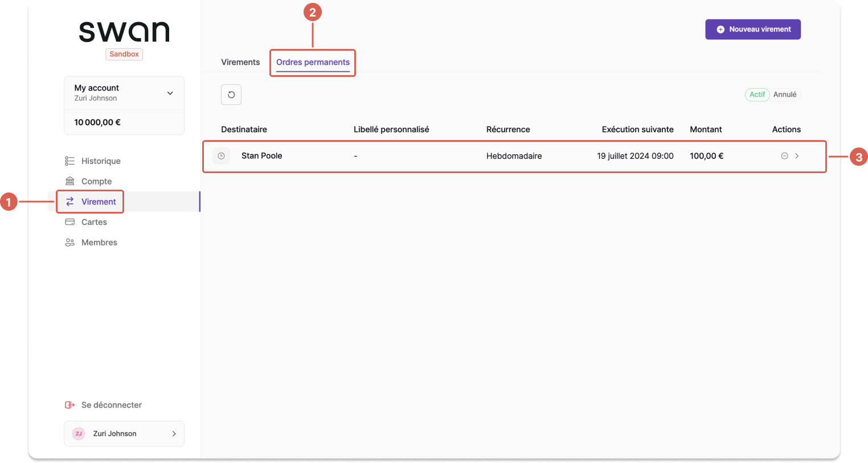The height and width of the screenshot is (463, 868).
Task: Click the Membres people icon
Action: (x=70, y=243)
